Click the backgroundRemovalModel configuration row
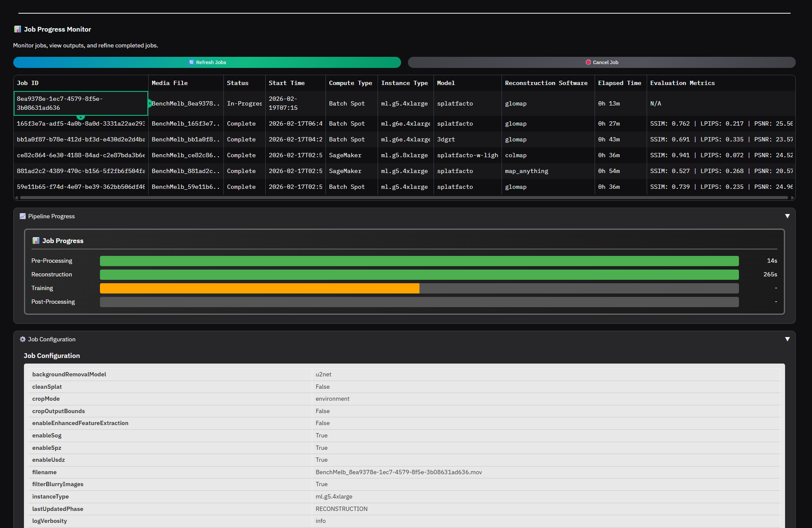812x528 pixels. point(405,375)
